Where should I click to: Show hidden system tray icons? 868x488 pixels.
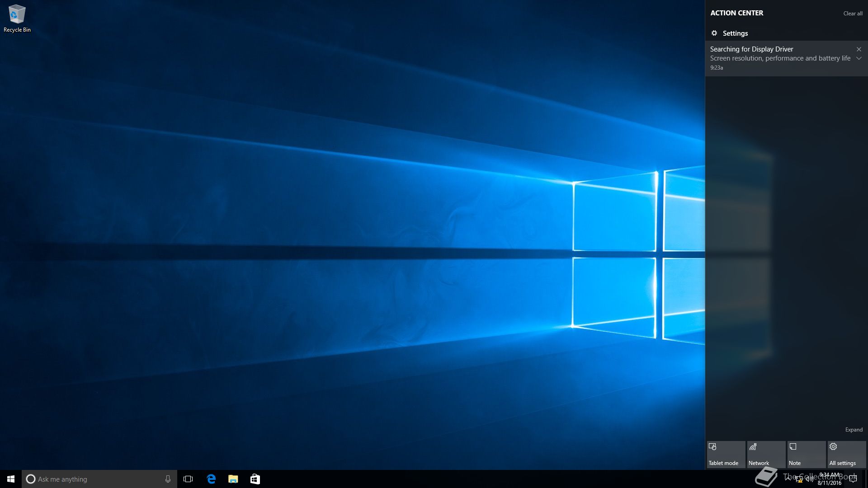[x=788, y=479]
